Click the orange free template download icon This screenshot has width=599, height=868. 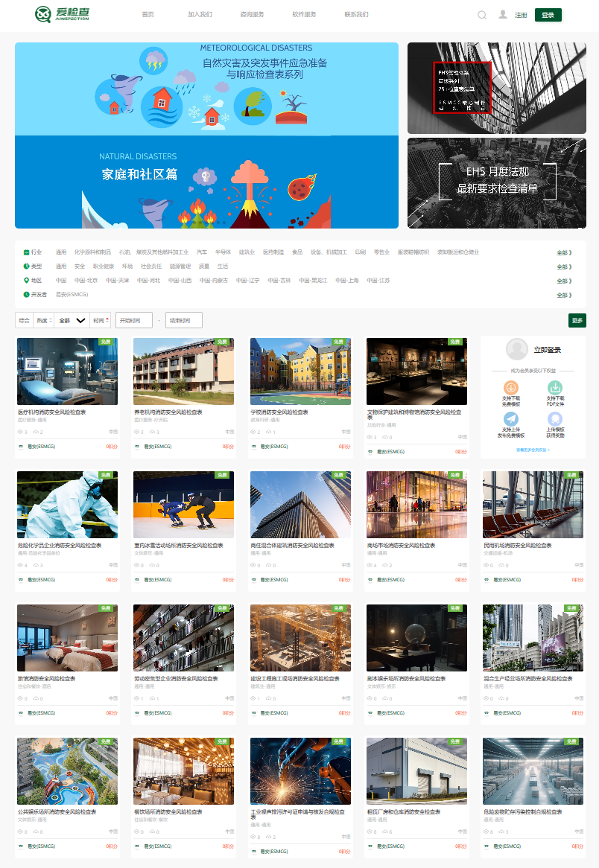(x=511, y=388)
